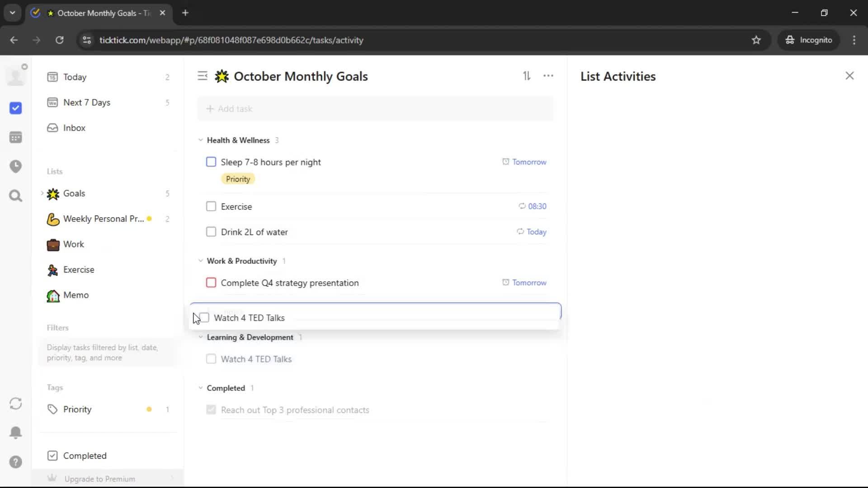Open the Inbox list

(74, 128)
